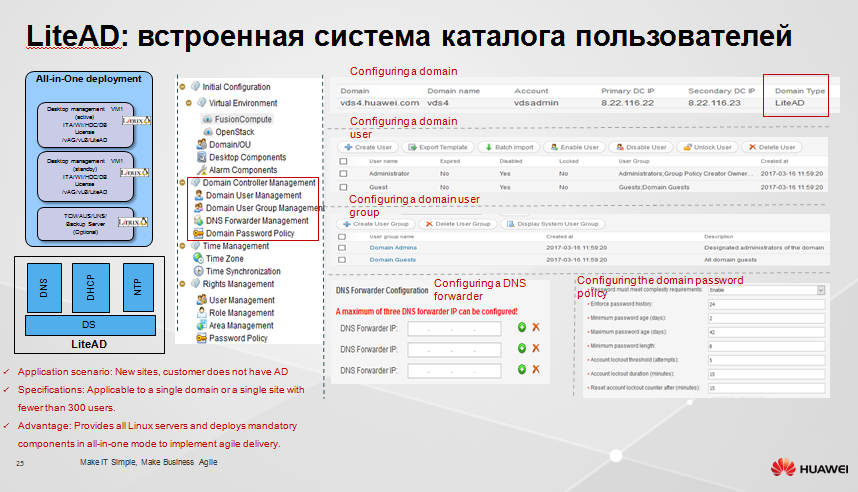The width and height of the screenshot is (858, 492).
Task: Toggle the select-all checkbox in user table header
Action: [x=343, y=161]
